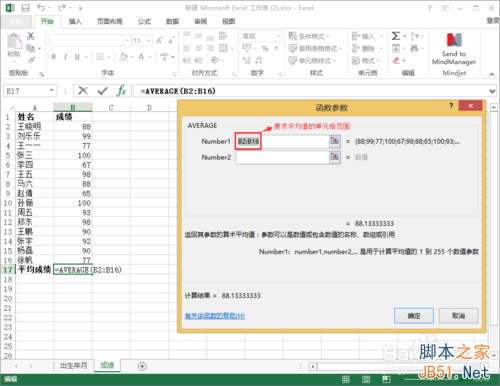Click the Cancel button in dialog
Viewport: 500px width, 386px height.
click(458, 316)
